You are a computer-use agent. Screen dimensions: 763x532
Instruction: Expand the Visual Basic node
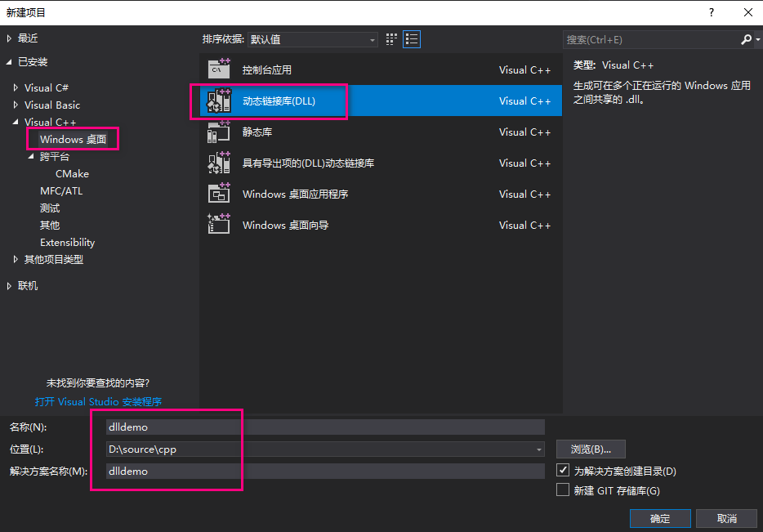(x=16, y=105)
